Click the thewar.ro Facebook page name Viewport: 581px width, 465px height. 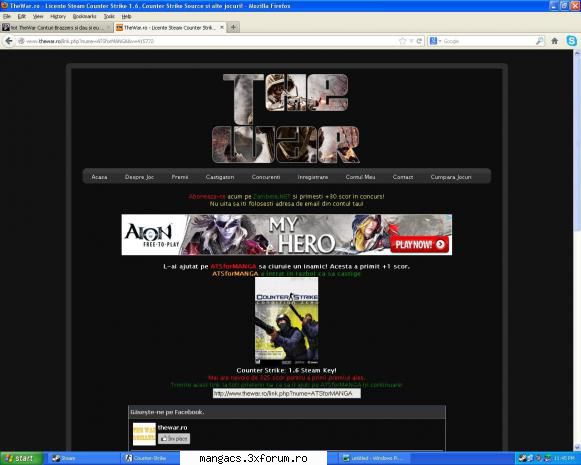tap(172, 428)
